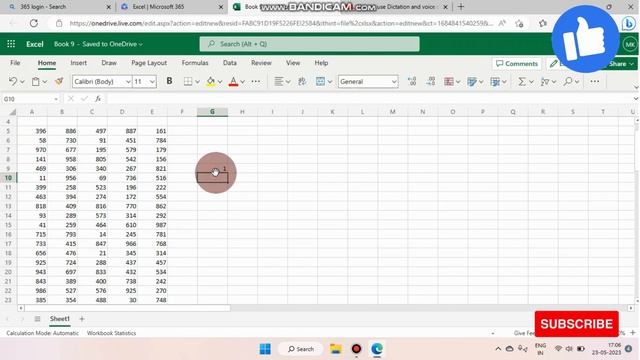Expand the Name Box dropdown arrow
640x360 pixels.
[56, 99]
